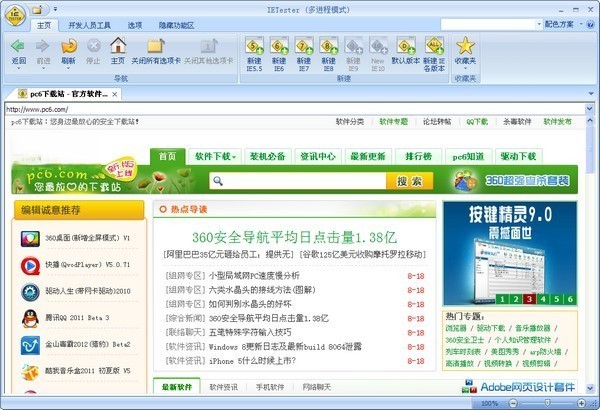The image size is (600, 410).
Task: Click the driver life gear icon
Action: (30, 292)
